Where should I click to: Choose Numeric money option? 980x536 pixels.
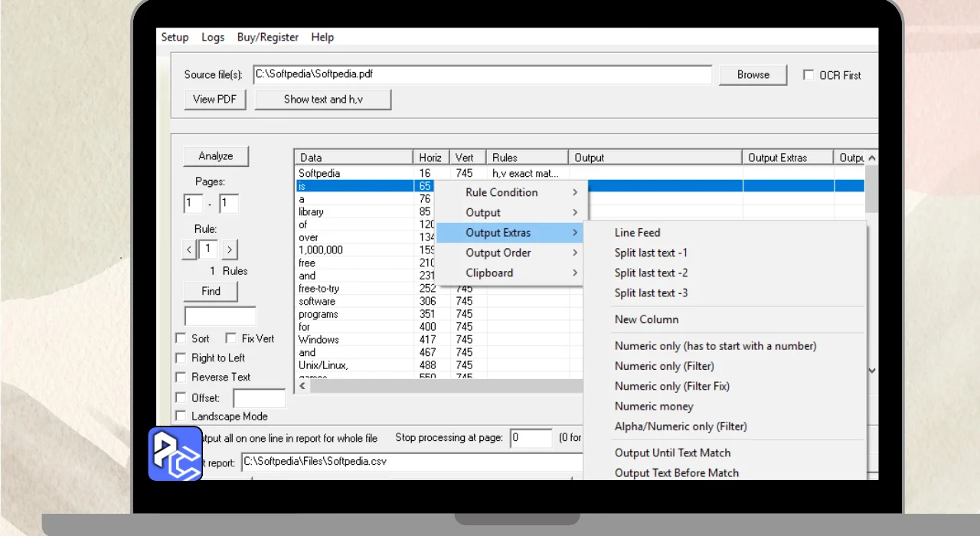pos(654,407)
